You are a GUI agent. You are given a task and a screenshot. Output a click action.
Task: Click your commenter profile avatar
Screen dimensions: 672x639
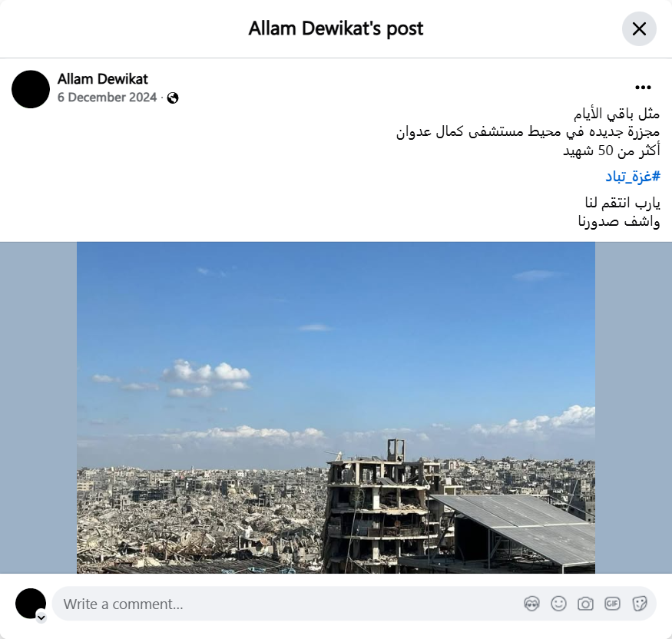click(31, 604)
